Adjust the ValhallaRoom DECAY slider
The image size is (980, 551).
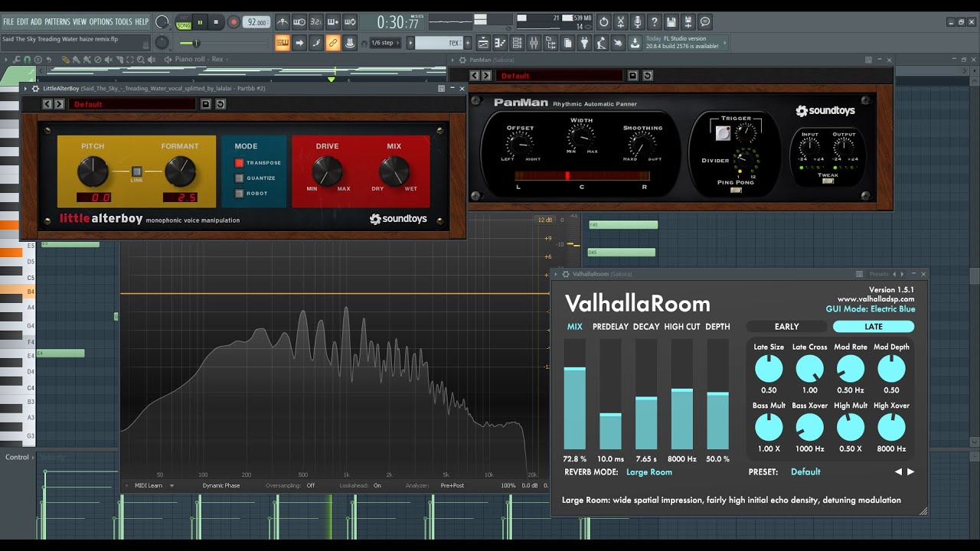point(646,394)
